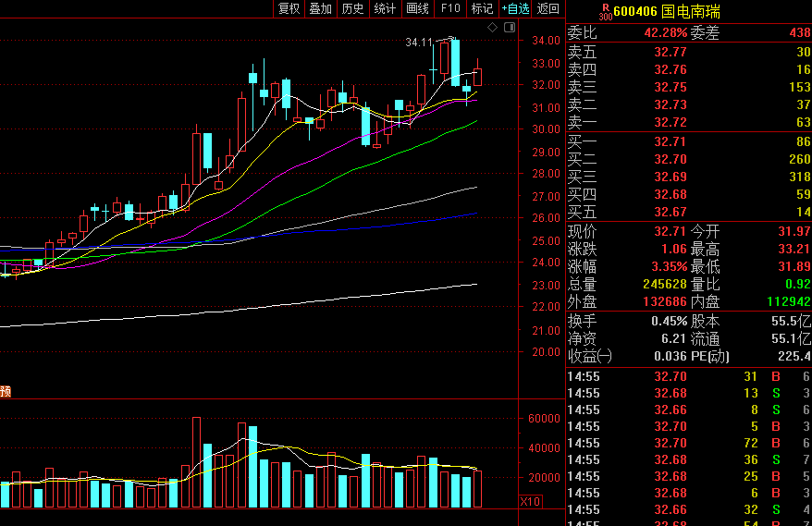Select the 画线 drawing tool
Viewport: 812px width, 526px height.
tap(418, 8)
